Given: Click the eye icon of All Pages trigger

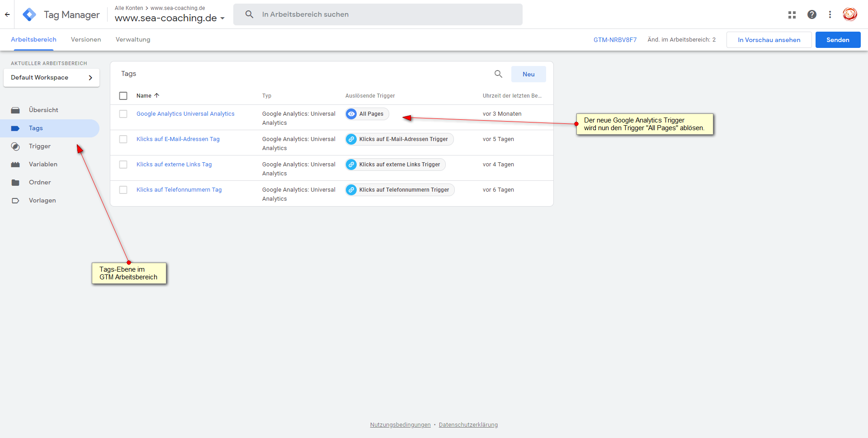Looking at the screenshot, I should click(351, 114).
